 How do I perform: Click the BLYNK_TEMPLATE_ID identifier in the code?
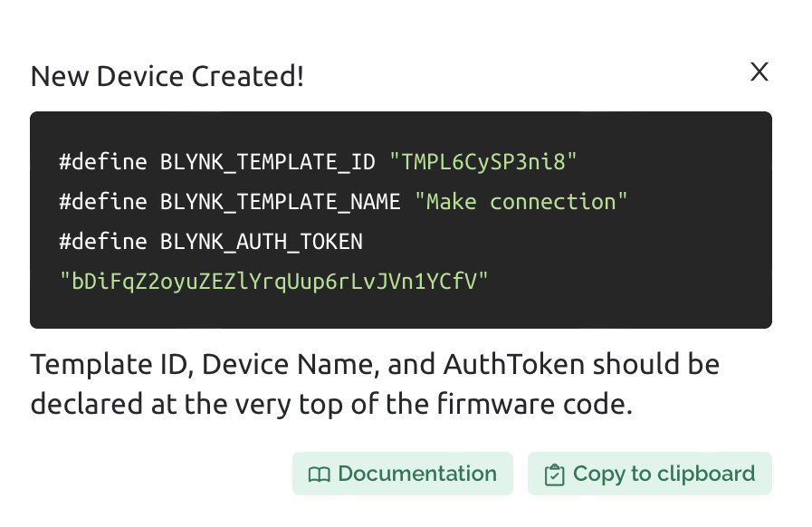[x=267, y=163]
